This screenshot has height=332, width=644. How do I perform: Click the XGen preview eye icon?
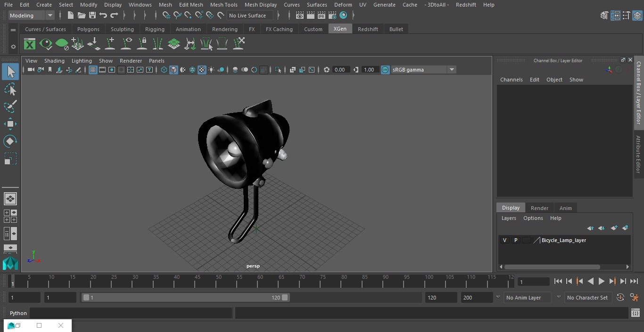click(x=46, y=44)
